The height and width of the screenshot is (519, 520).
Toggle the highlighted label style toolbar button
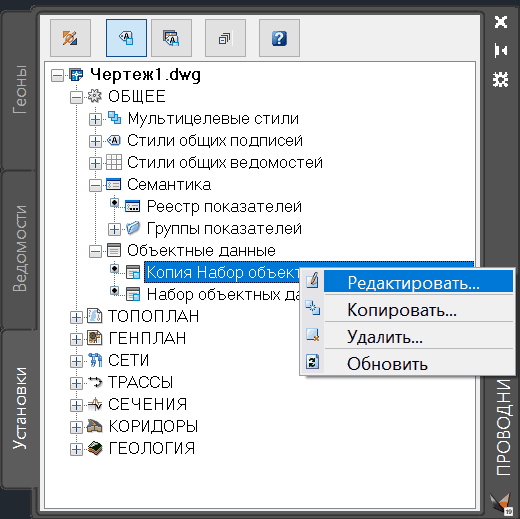[x=126, y=38]
